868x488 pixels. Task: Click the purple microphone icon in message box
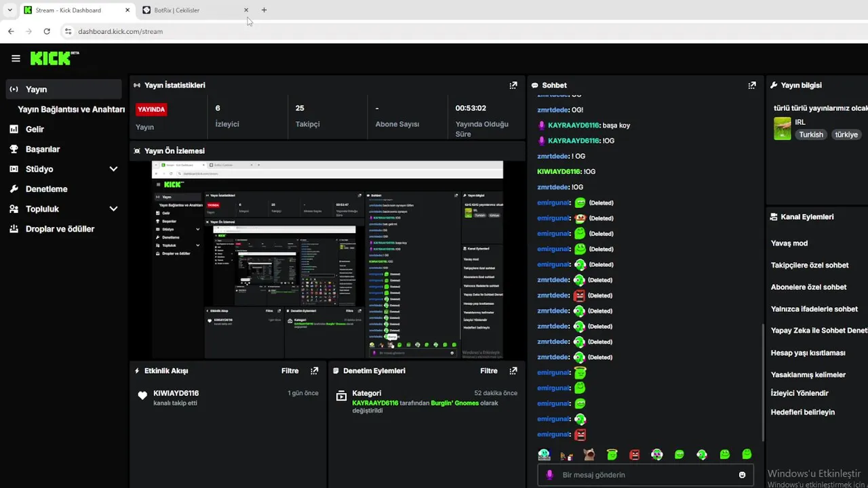pyautogui.click(x=550, y=475)
